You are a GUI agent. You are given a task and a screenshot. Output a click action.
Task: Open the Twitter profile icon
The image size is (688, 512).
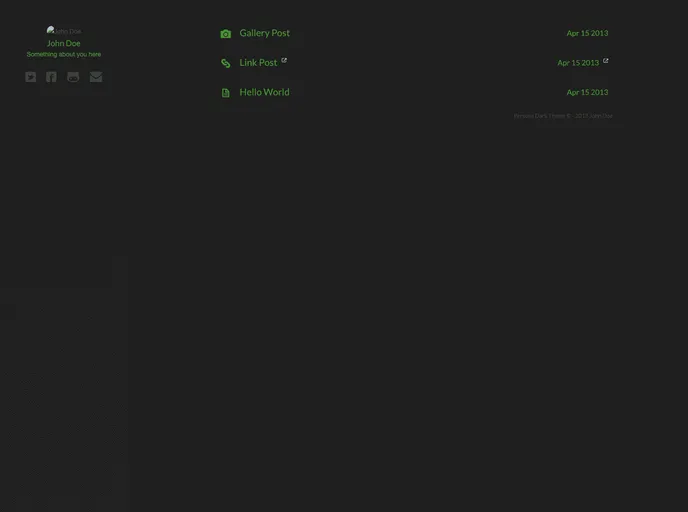31,77
